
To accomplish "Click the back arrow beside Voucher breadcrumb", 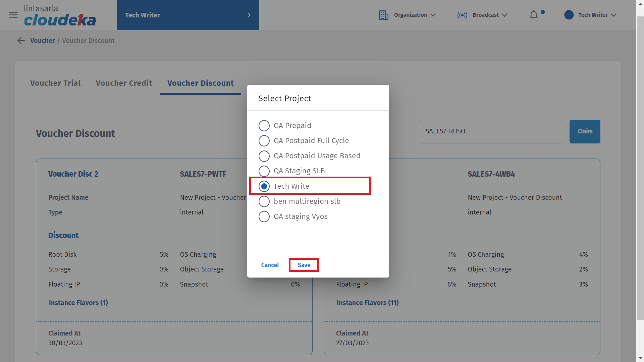I will click(21, 41).
